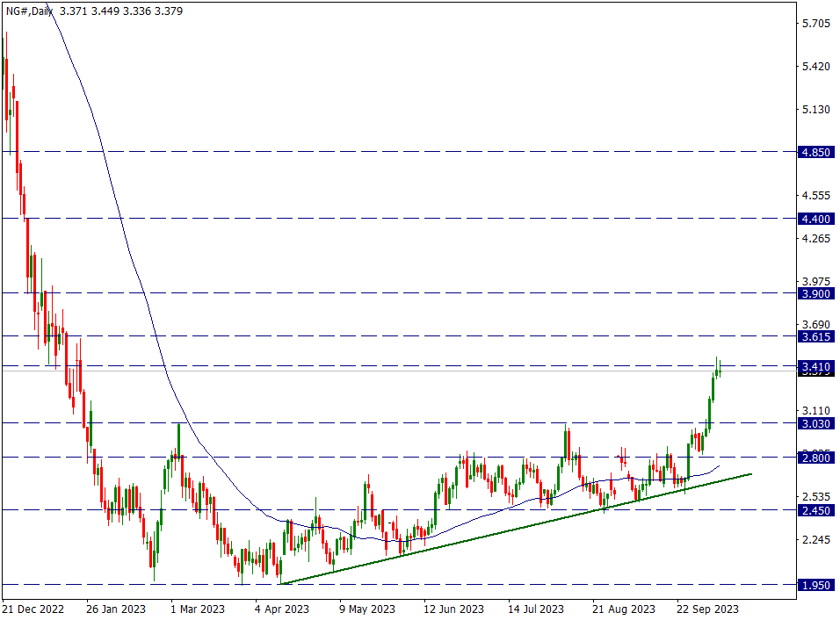Image resolution: width=840 pixels, height=620 pixels.
Task: Click the 2.800 price level label
Action: (816, 458)
